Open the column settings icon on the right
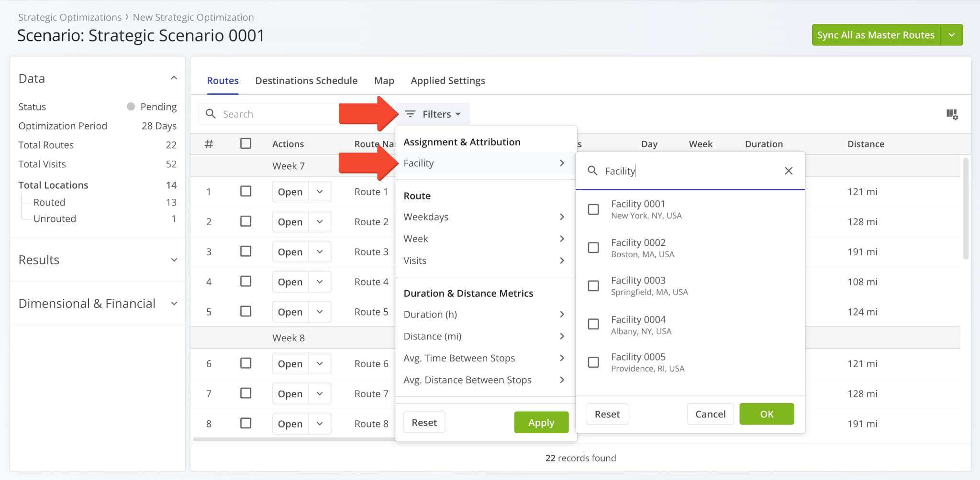Screen dimensions: 980x480 tap(952, 114)
